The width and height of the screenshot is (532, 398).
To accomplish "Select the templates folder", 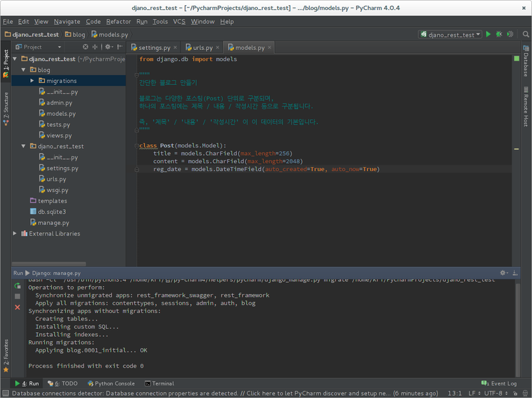I will click(49, 201).
